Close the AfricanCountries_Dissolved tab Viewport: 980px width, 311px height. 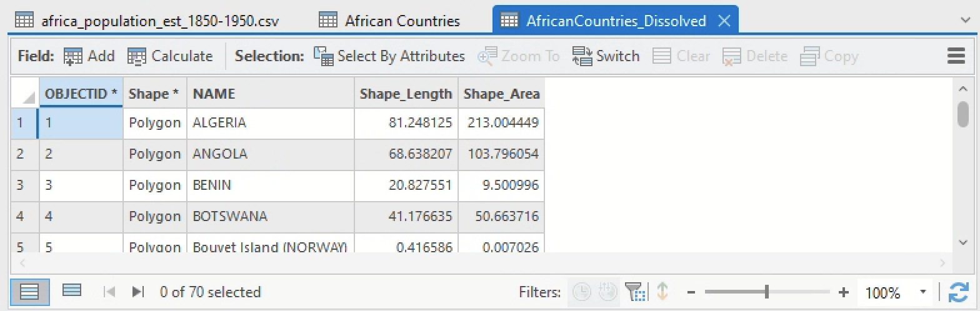[724, 21]
